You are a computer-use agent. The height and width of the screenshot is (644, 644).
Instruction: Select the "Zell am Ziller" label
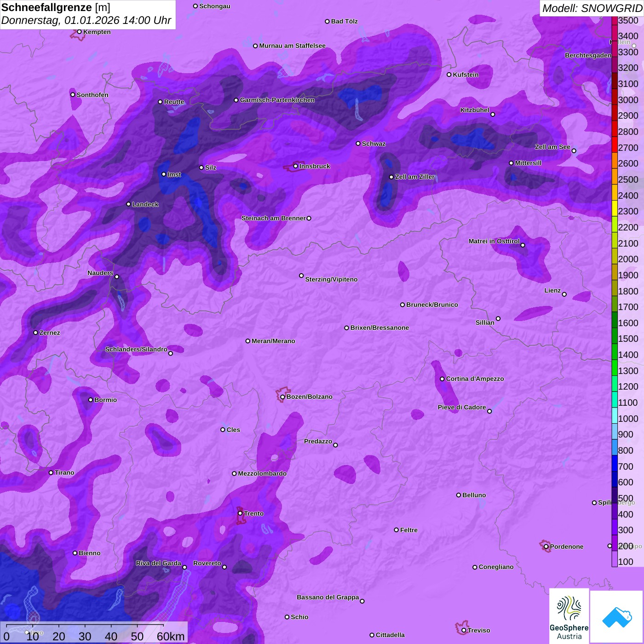point(415,177)
